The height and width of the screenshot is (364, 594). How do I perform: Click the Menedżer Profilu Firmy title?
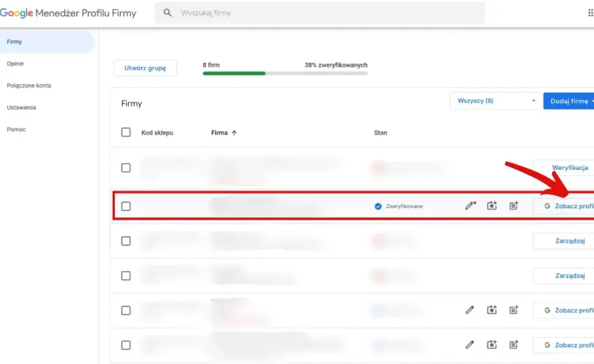86,13
